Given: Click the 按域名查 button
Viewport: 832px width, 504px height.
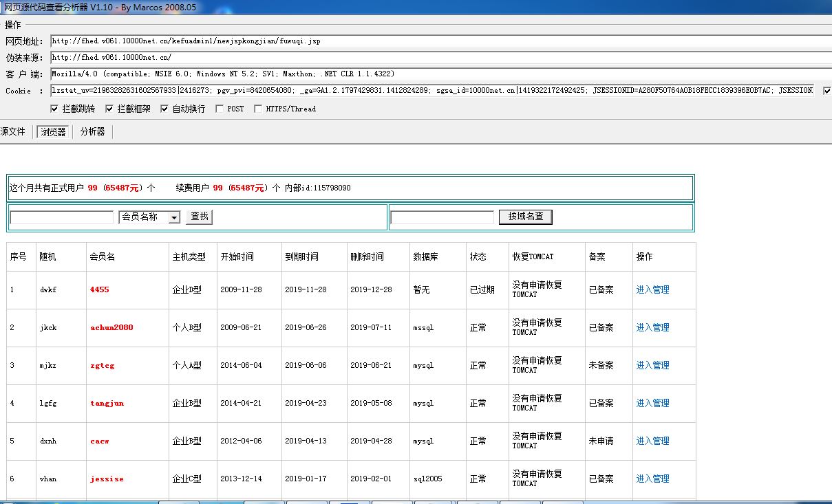Looking at the screenshot, I should [x=526, y=217].
